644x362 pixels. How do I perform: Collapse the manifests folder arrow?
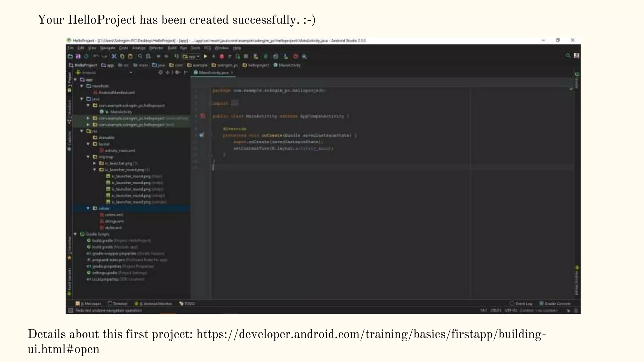click(x=82, y=86)
